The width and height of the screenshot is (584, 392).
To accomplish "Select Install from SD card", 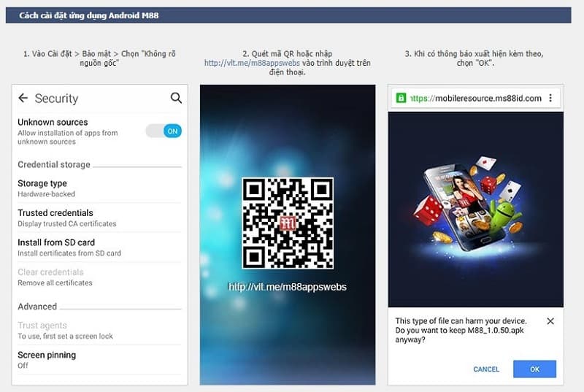I will (99, 247).
